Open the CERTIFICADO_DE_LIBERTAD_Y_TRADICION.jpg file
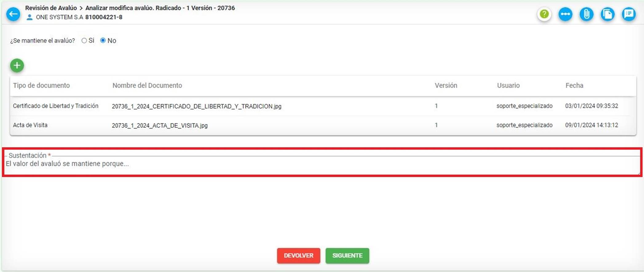This screenshot has height=272, width=644. tap(196, 106)
